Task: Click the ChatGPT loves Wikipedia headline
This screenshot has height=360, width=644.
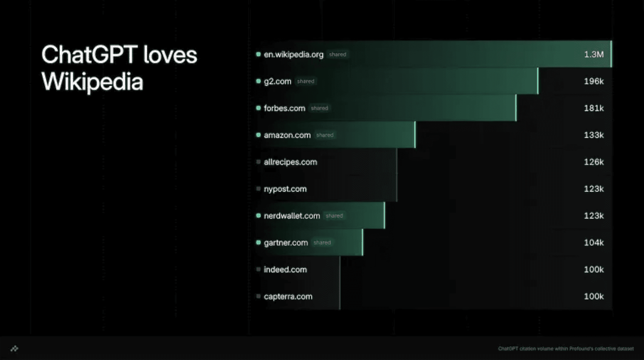Action: point(119,68)
